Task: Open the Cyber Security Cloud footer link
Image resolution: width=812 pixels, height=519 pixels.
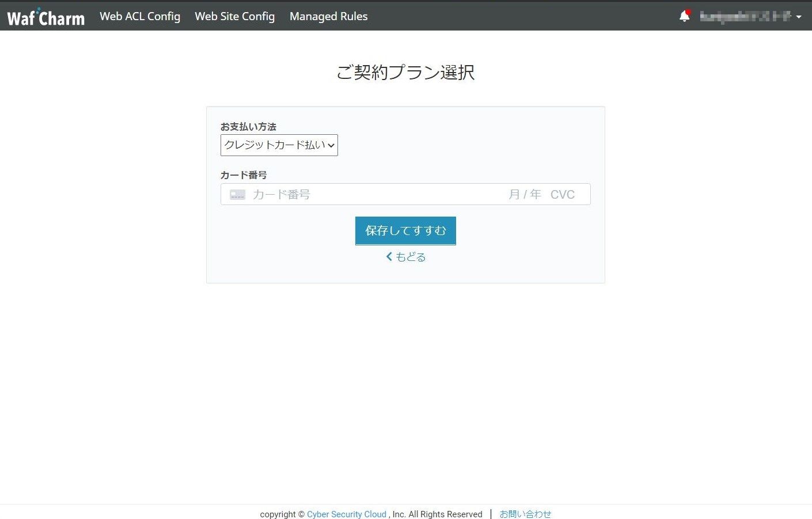Action: (x=347, y=514)
